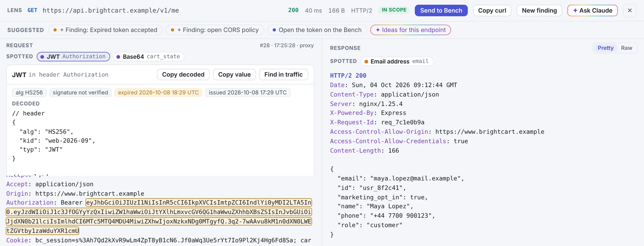This screenshot has width=644, height=246.
Task: Click the '166 B' response size
Action: (x=336, y=10)
